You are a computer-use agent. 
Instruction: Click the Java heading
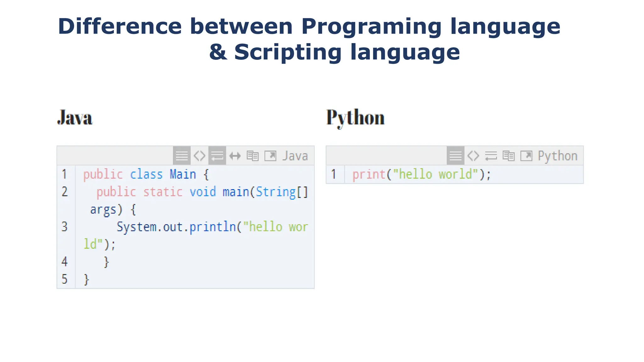(75, 118)
